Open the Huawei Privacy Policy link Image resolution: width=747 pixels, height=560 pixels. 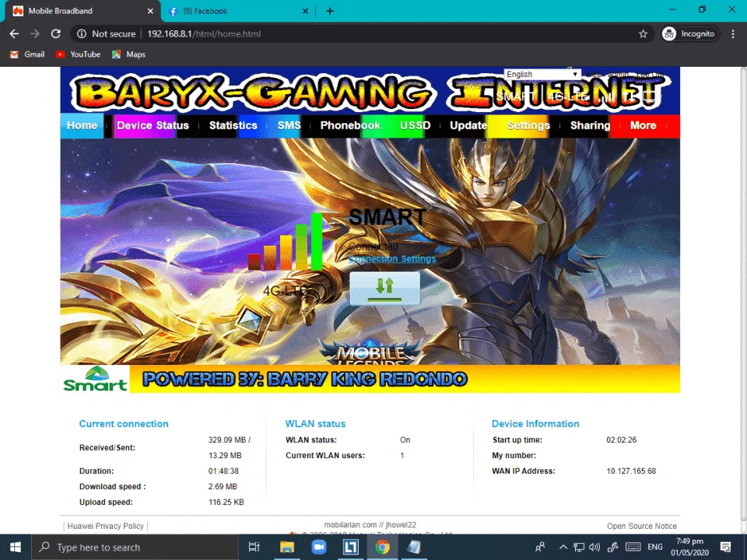[x=105, y=527]
